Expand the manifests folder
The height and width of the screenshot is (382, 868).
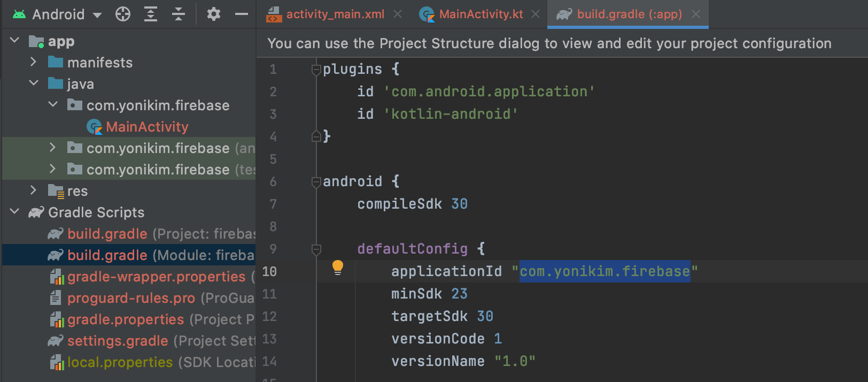point(33,62)
